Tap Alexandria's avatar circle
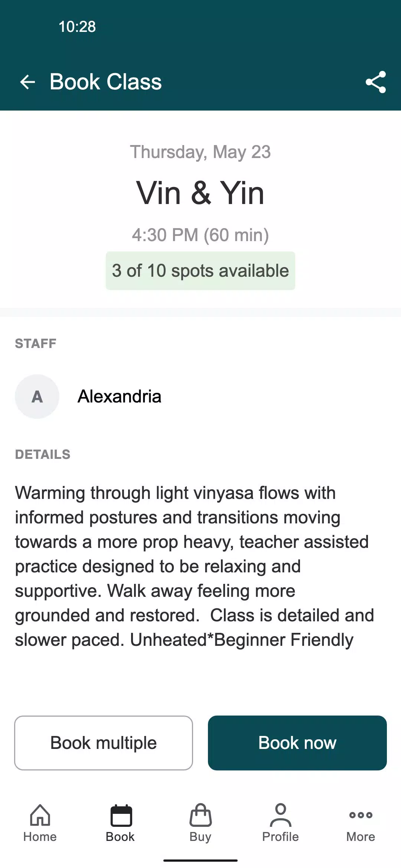The image size is (401, 868). [x=37, y=397]
